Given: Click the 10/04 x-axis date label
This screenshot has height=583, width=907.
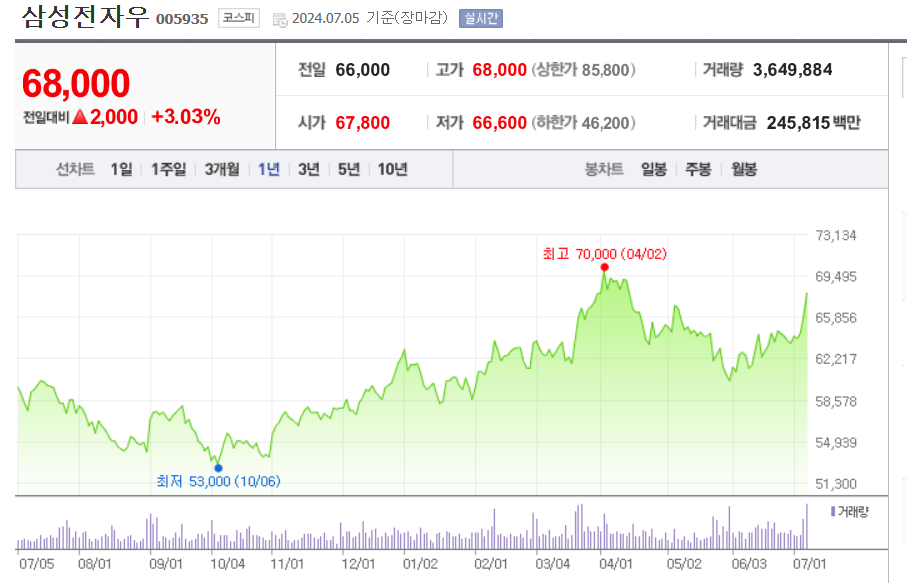Looking at the screenshot, I should click(x=227, y=563).
